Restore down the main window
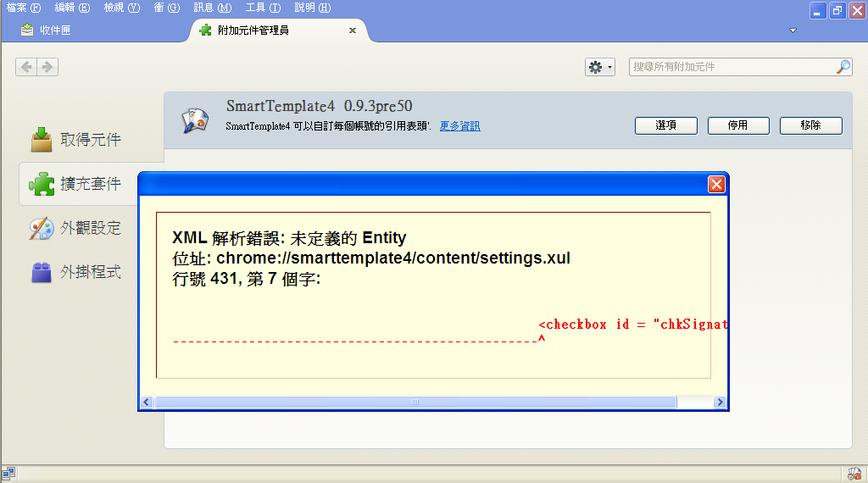Screen dimensions: 868x483 (837, 10)
